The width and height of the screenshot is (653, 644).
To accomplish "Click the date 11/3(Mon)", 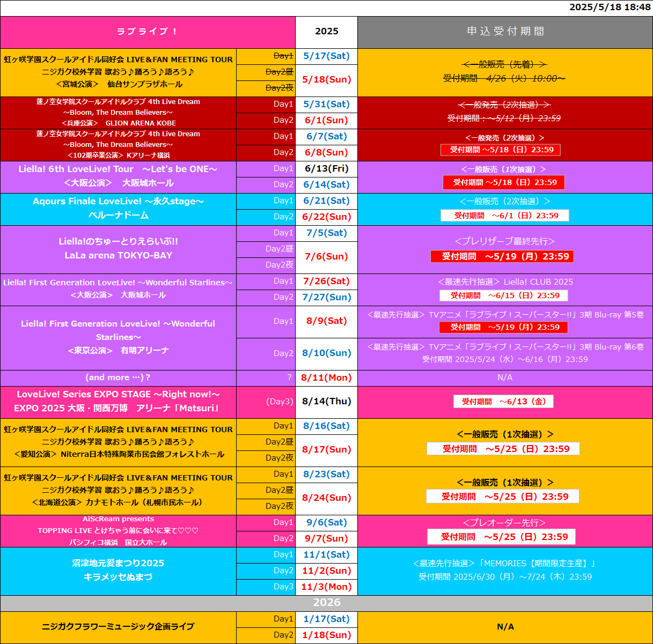I will pyautogui.click(x=326, y=587).
